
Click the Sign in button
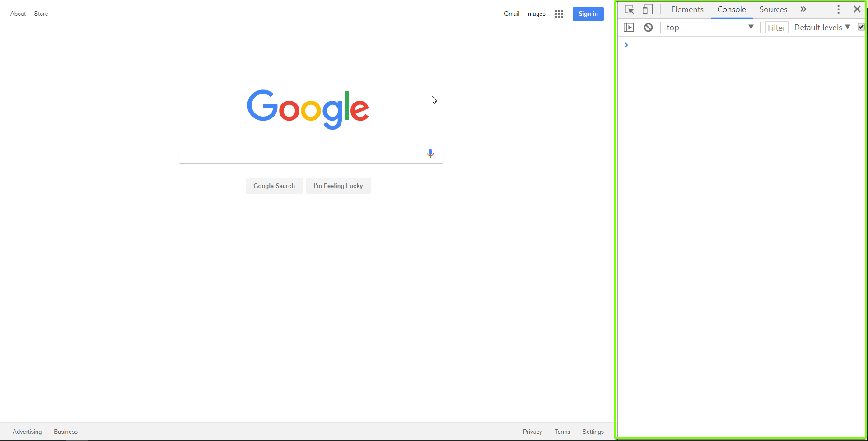click(588, 14)
